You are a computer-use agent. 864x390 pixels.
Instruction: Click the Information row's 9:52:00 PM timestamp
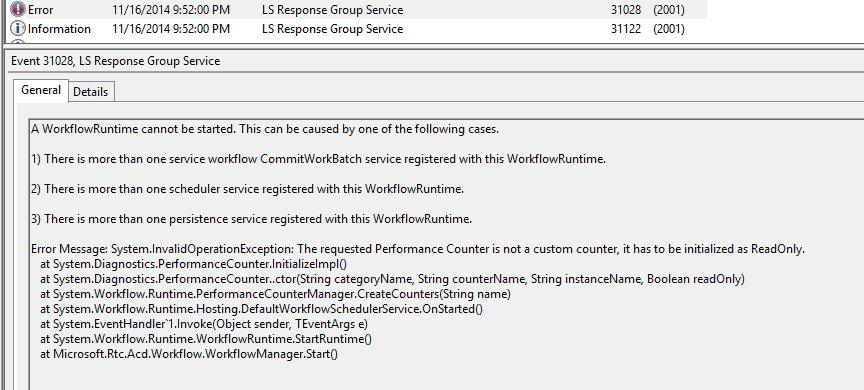[171, 29]
